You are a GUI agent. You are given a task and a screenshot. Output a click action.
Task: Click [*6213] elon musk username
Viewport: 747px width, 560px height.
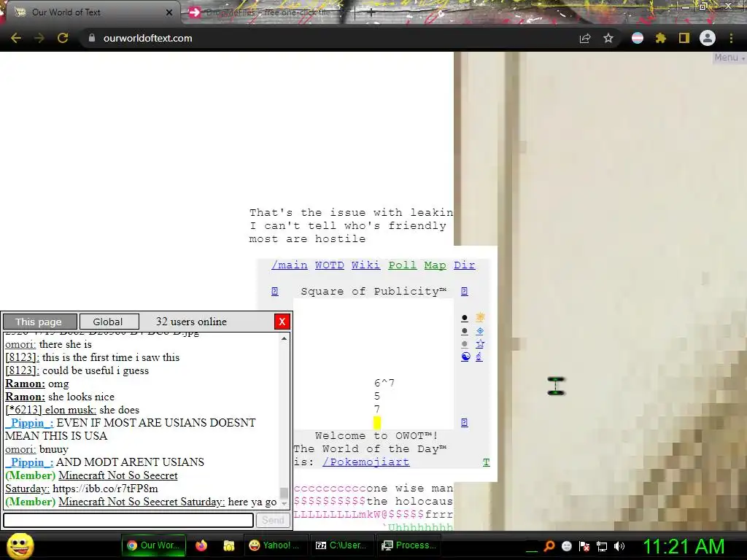tap(50, 410)
